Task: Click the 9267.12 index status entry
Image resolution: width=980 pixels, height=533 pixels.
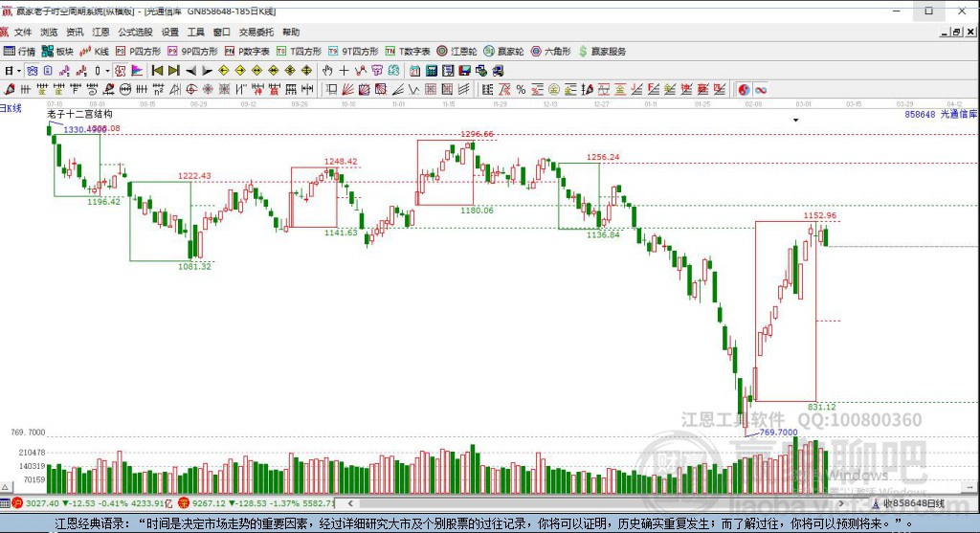Action: point(257,503)
